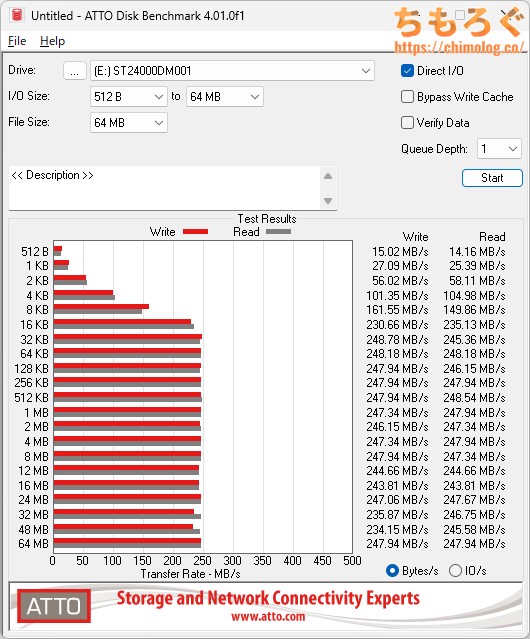Open the I/O Size minimum 512 B dropdown

129,97
